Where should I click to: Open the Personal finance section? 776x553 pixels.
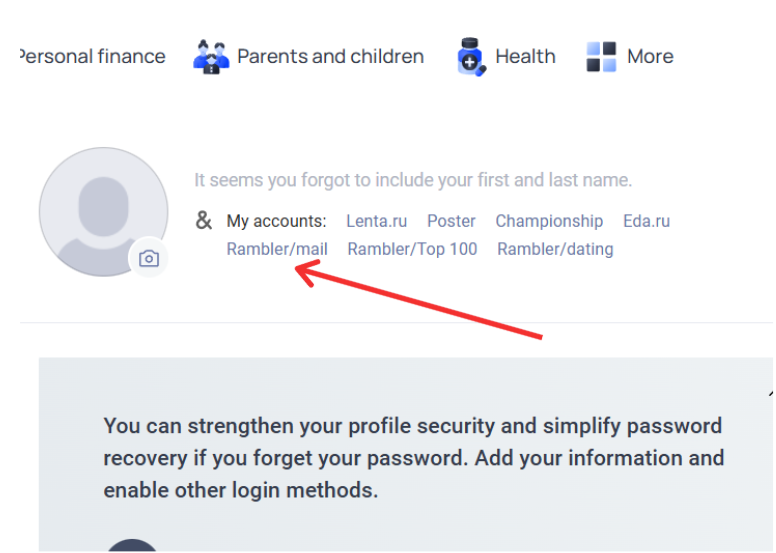pos(92,56)
